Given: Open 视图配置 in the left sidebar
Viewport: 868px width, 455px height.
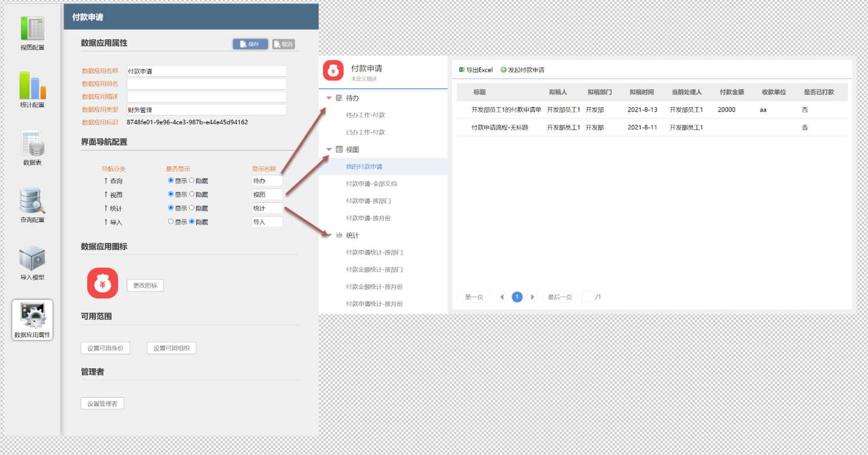Looking at the screenshot, I should click(32, 29).
